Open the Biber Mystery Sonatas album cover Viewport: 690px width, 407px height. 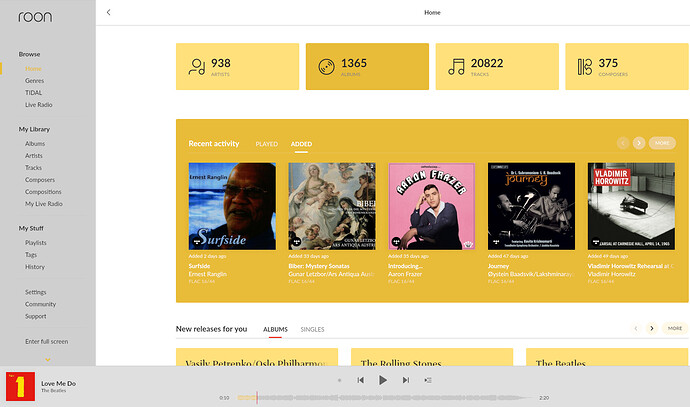[332, 206]
